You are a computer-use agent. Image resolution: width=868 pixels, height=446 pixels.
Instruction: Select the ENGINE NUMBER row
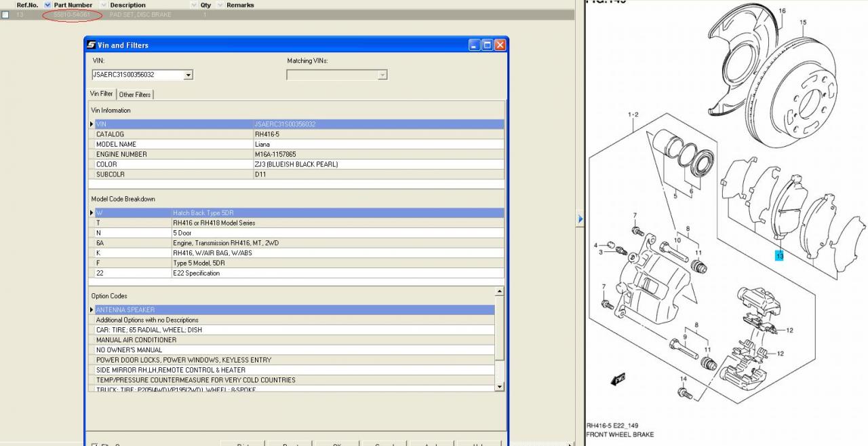click(x=296, y=154)
